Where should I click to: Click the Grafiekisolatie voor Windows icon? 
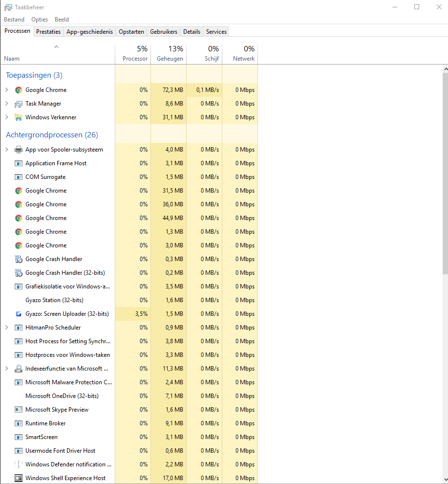click(x=19, y=287)
